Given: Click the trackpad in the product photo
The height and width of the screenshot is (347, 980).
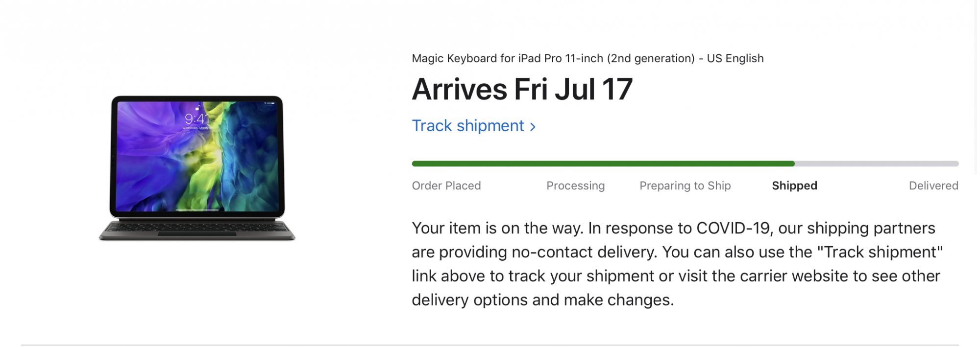Looking at the screenshot, I should click(x=197, y=234).
